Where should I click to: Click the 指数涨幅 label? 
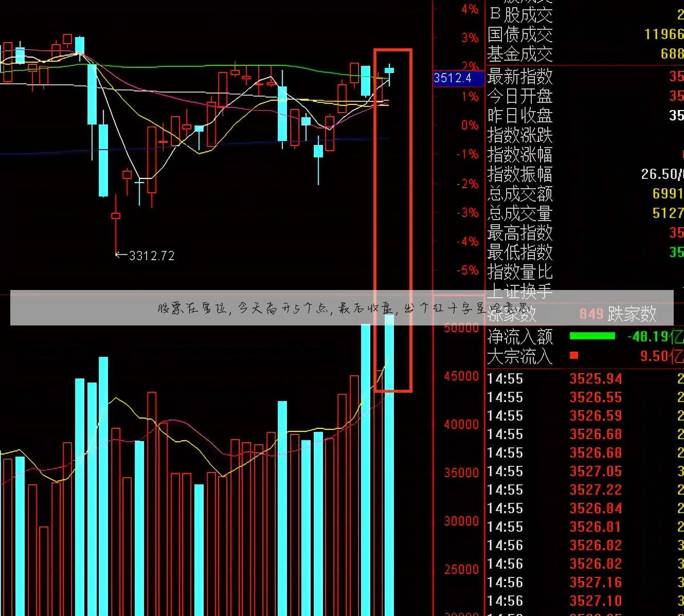click(520, 155)
